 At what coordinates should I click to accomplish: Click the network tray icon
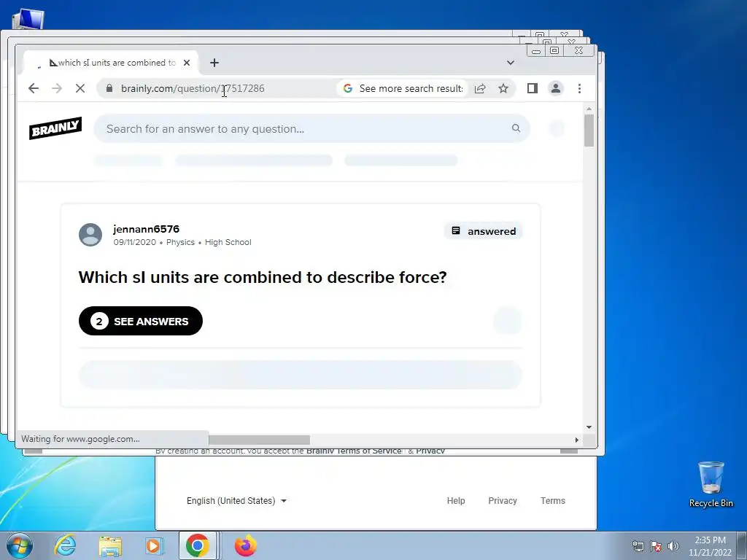pos(638,546)
